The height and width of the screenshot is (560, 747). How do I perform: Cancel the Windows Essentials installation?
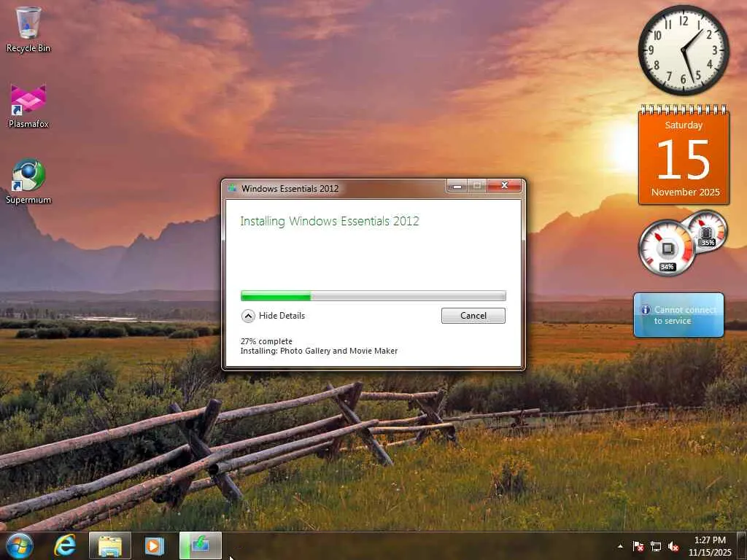click(473, 316)
